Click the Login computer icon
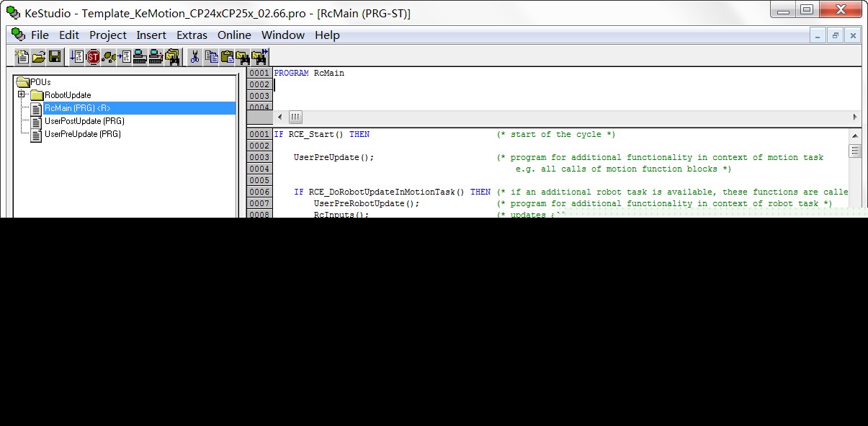 [x=140, y=56]
